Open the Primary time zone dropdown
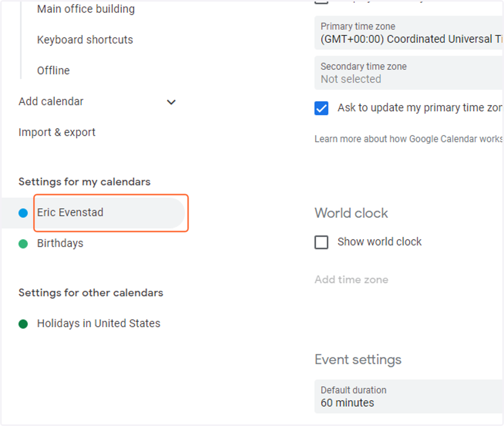Image resolution: width=504 pixels, height=426 pixels. pyautogui.click(x=408, y=33)
